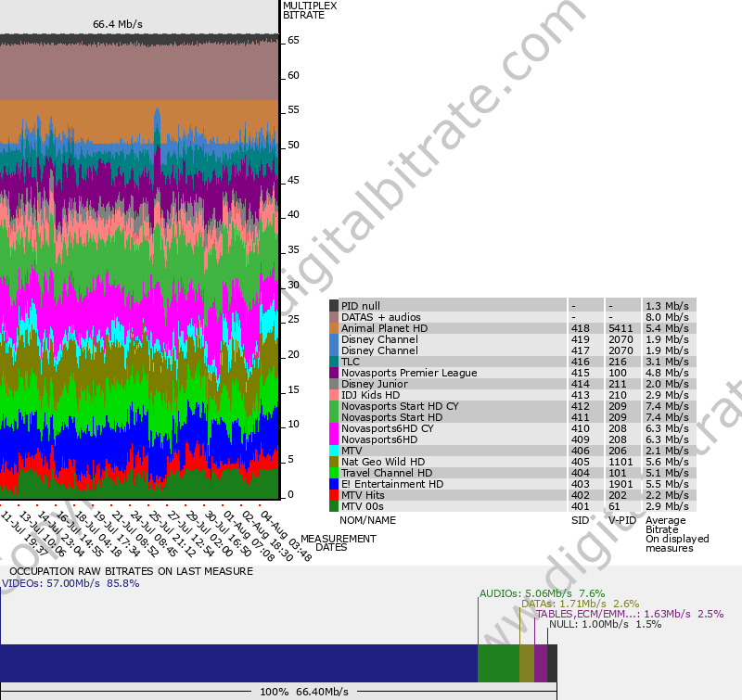The height and width of the screenshot is (700, 742).
Task: Toggle the DATAS + audios legend entry
Action: click(x=390, y=316)
